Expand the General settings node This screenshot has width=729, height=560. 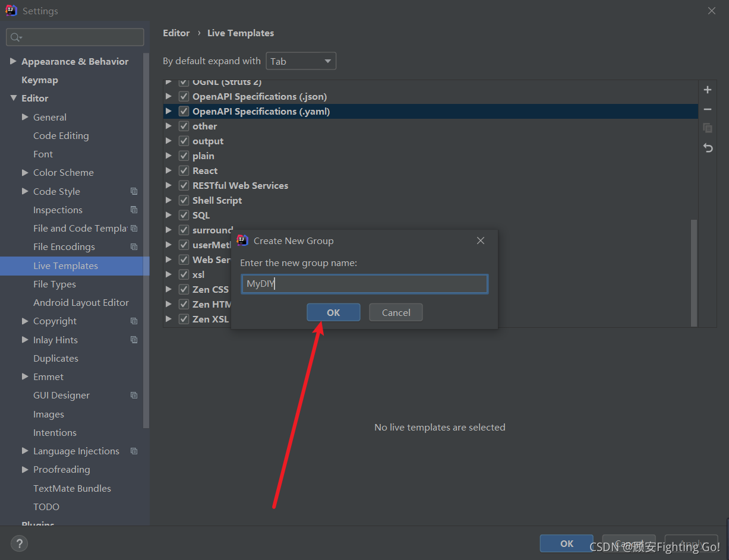coord(25,117)
